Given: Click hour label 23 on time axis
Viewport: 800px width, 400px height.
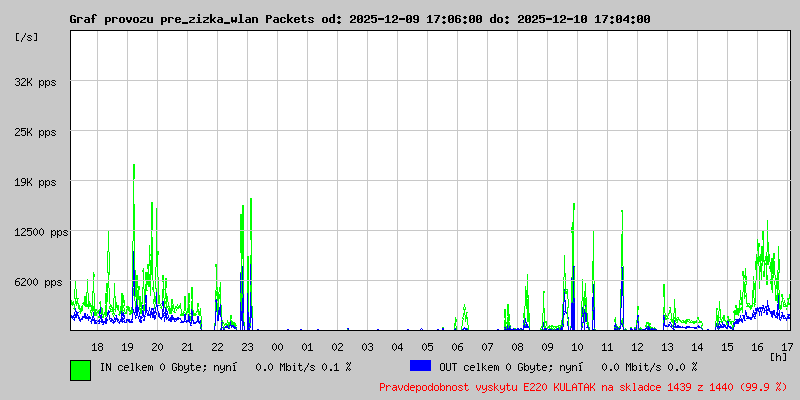Looking at the screenshot, I should [247, 347].
